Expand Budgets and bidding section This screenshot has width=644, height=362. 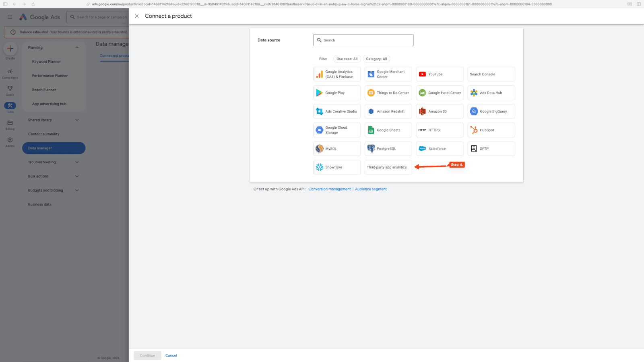tap(54, 190)
